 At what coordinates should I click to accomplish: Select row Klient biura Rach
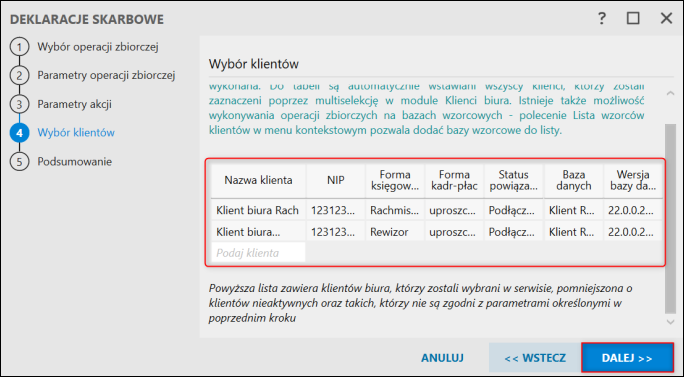(437, 210)
